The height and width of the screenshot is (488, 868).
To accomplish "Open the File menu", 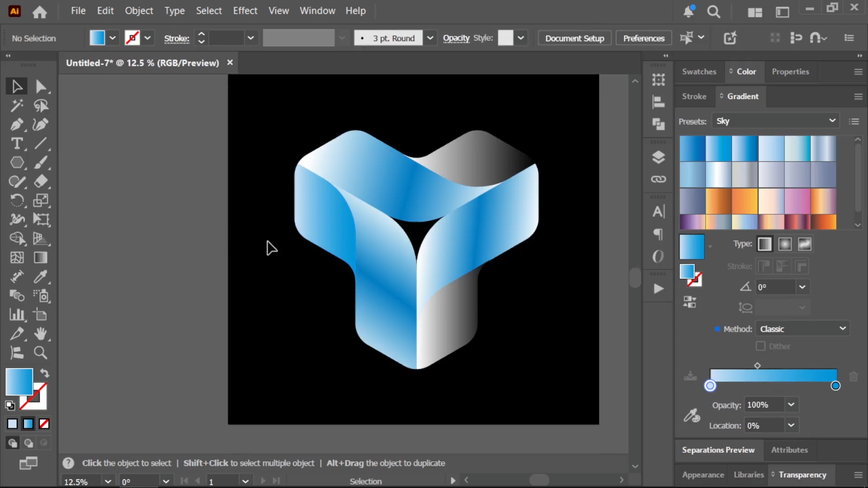I will [x=78, y=11].
